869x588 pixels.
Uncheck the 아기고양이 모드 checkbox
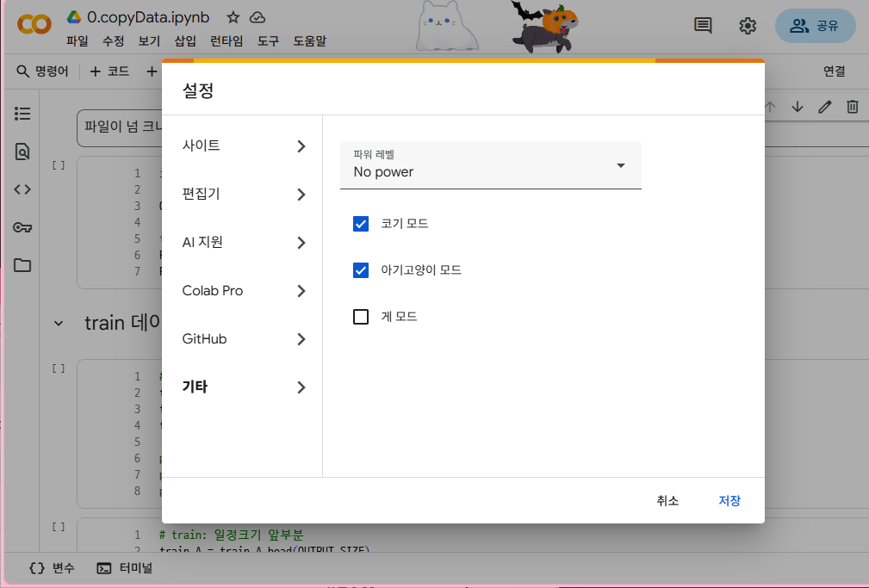(x=361, y=270)
